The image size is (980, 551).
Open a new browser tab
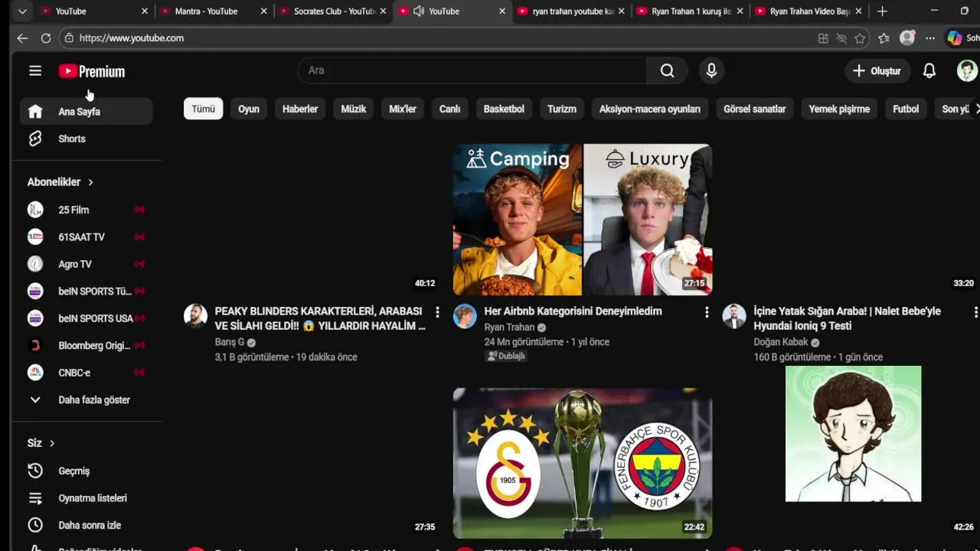(882, 11)
